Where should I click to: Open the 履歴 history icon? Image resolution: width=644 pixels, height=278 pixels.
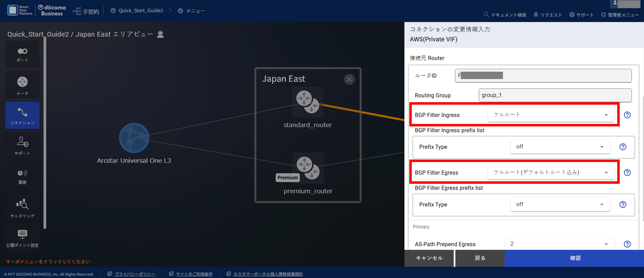(x=22, y=177)
